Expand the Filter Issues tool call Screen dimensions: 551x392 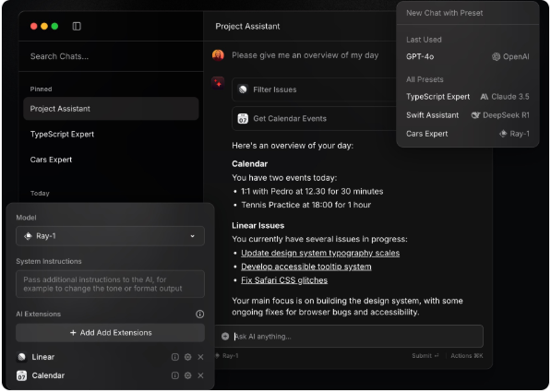(x=315, y=89)
